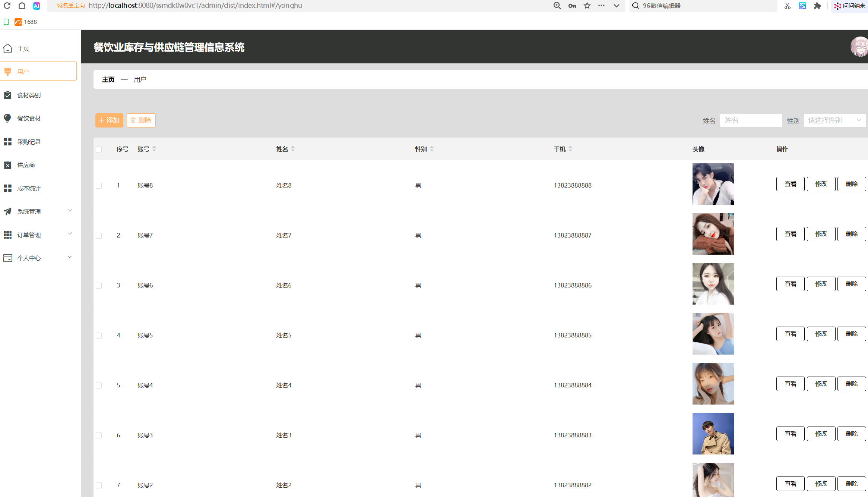Viewport: 868px width, 497px height.
Task: Click 修改 for 账号7
Action: point(821,234)
